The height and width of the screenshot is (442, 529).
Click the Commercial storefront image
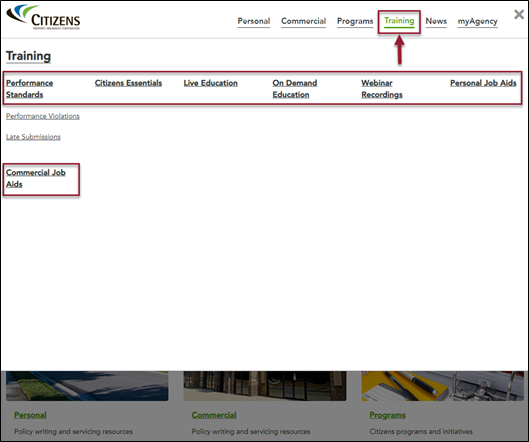pos(265,386)
